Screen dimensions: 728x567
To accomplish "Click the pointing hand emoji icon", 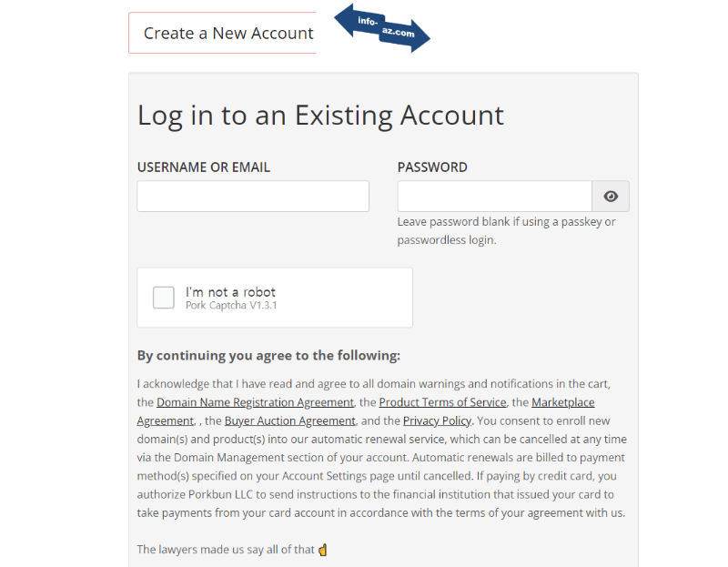I will coord(323,550).
